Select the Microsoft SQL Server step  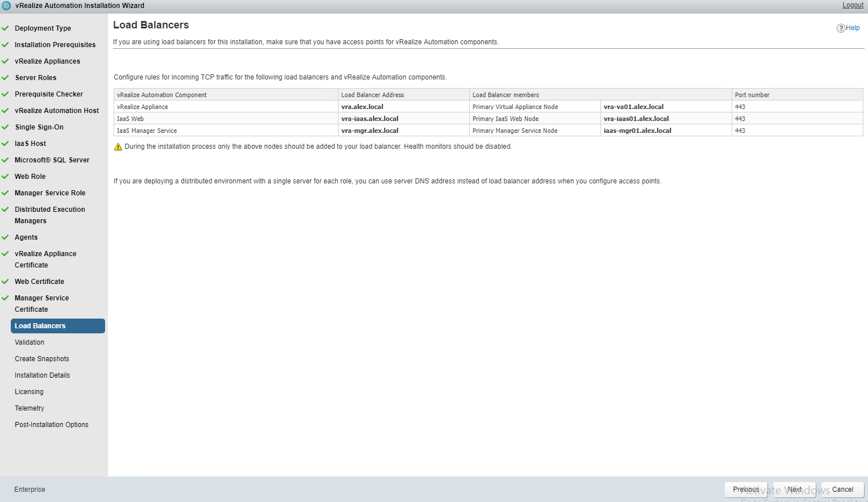click(x=52, y=160)
